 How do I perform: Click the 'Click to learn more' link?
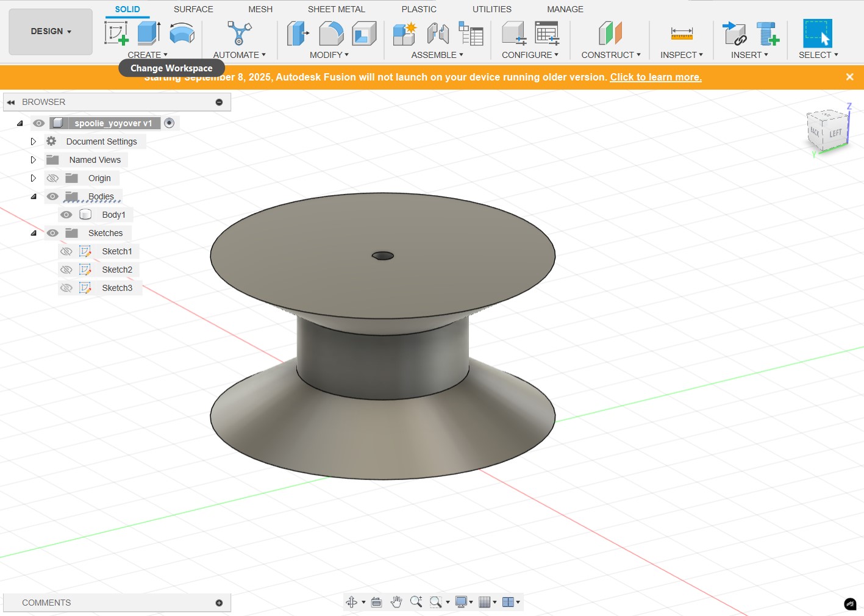pyautogui.click(x=655, y=77)
